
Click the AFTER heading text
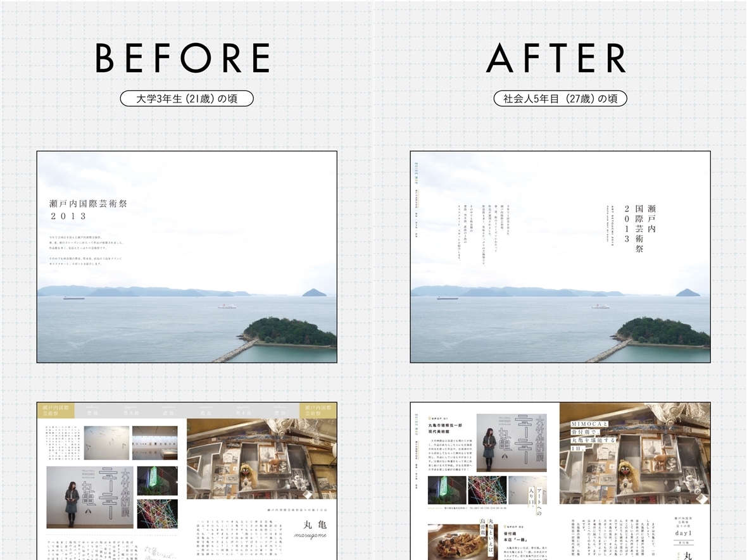point(556,58)
